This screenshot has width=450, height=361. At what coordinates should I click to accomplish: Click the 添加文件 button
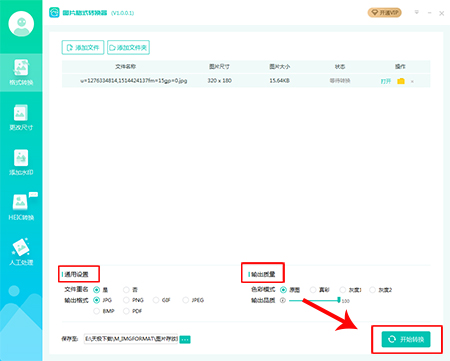coord(83,47)
